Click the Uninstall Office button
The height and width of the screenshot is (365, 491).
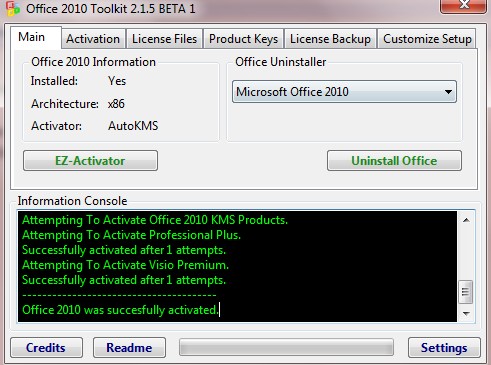[x=394, y=161]
